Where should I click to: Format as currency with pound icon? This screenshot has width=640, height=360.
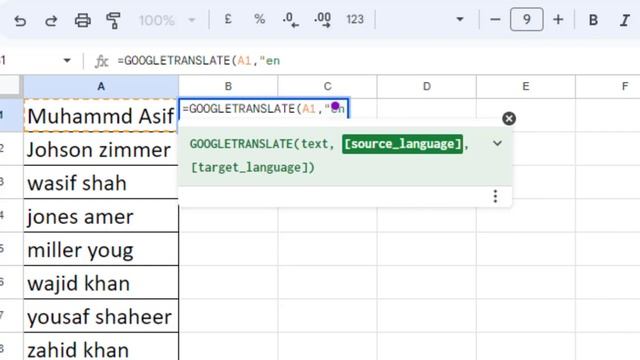click(228, 19)
